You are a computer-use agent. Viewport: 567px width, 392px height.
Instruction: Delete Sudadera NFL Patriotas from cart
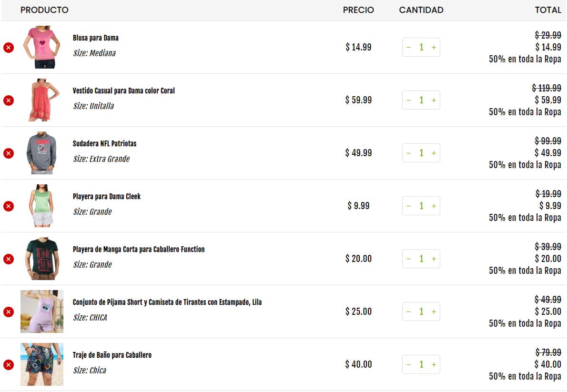9,153
